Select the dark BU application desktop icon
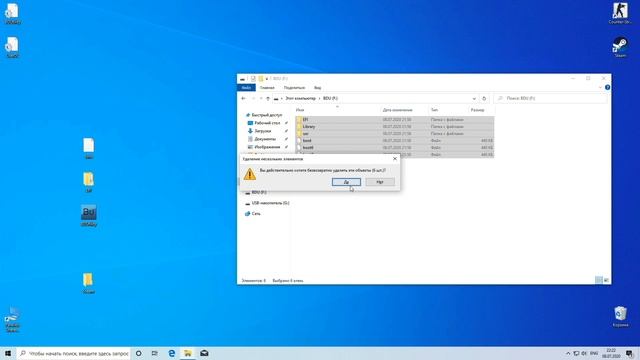Image resolution: width=640 pixels, height=360 pixels. pyautogui.click(x=89, y=216)
